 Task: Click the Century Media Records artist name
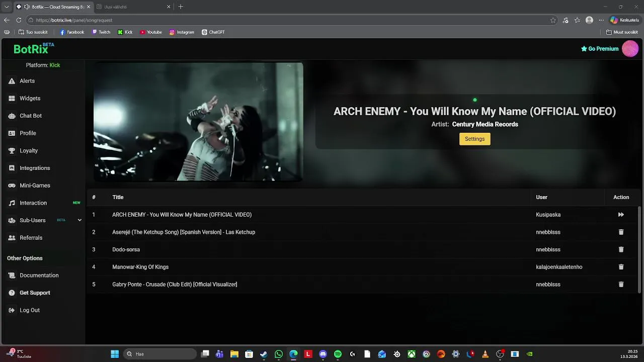(x=485, y=124)
